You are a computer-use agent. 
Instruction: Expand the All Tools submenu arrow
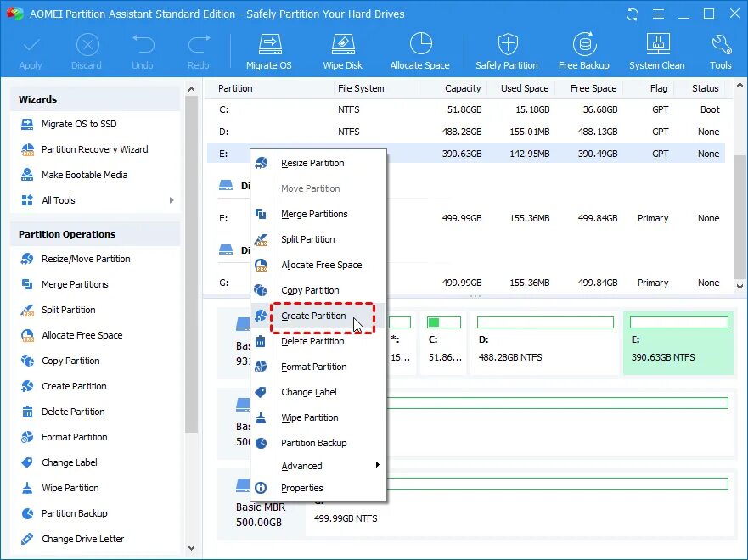172,200
